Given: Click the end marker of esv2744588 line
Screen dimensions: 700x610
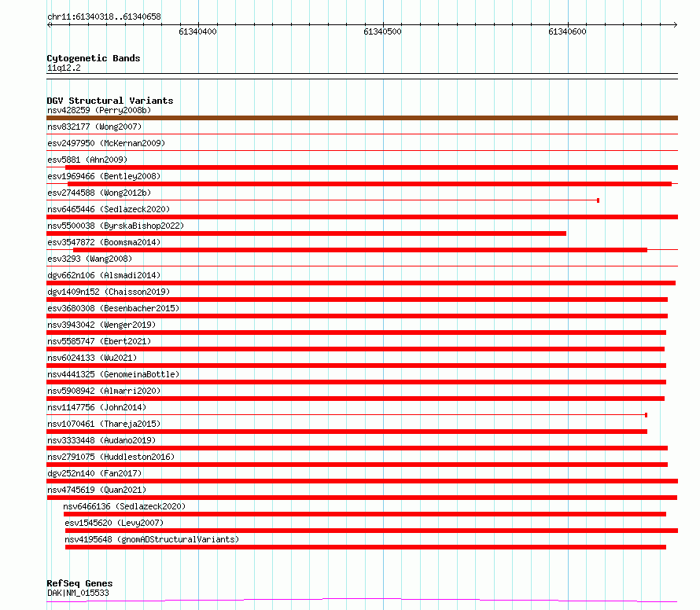Looking at the screenshot, I should tap(599, 200).
